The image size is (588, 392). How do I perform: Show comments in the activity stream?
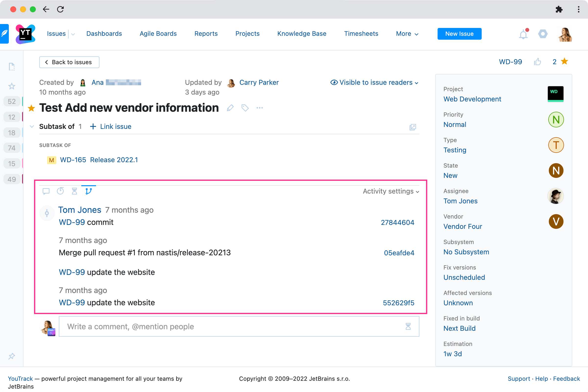[x=46, y=191]
